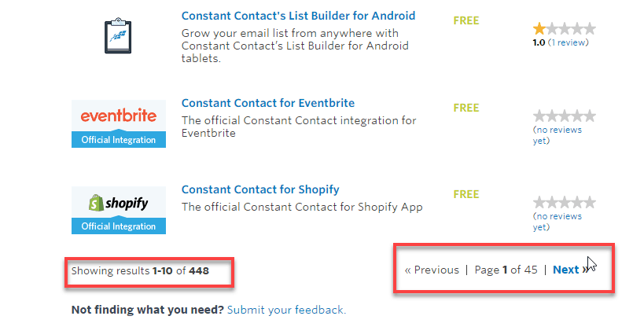Click the "Page 1 of 45" indicator
The height and width of the screenshot is (327, 644).
(x=506, y=270)
